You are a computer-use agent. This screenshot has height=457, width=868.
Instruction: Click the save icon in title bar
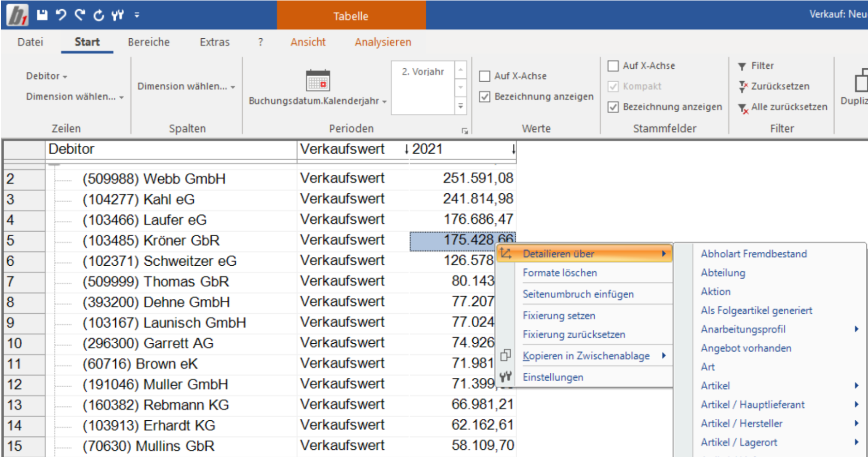pyautogui.click(x=42, y=15)
